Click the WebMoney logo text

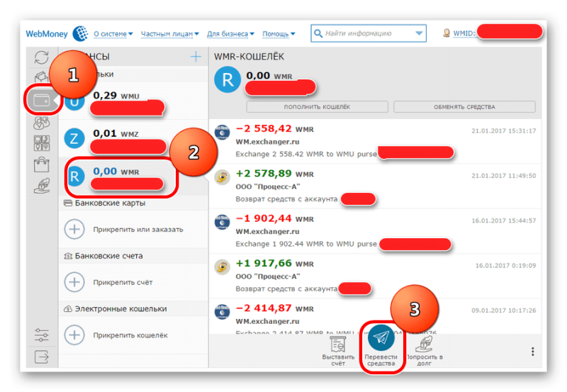(x=47, y=34)
